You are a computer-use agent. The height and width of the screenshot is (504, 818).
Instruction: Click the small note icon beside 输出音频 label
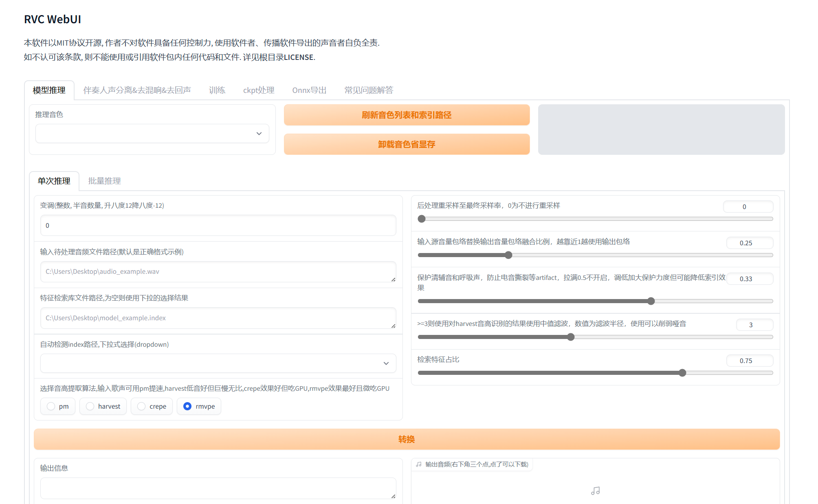pyautogui.click(x=419, y=464)
